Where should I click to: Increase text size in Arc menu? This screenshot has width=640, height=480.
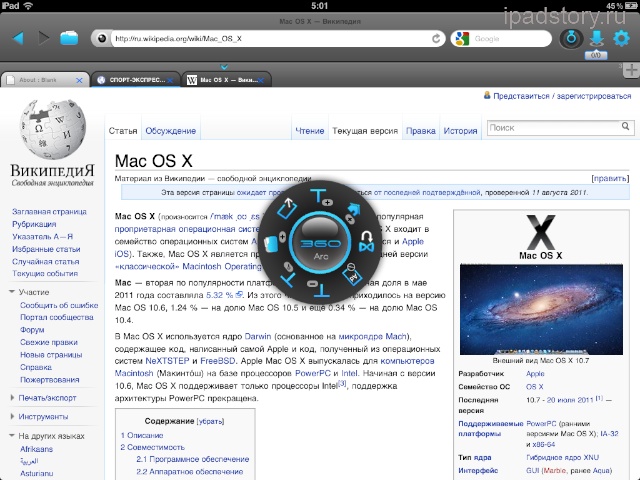click(320, 197)
